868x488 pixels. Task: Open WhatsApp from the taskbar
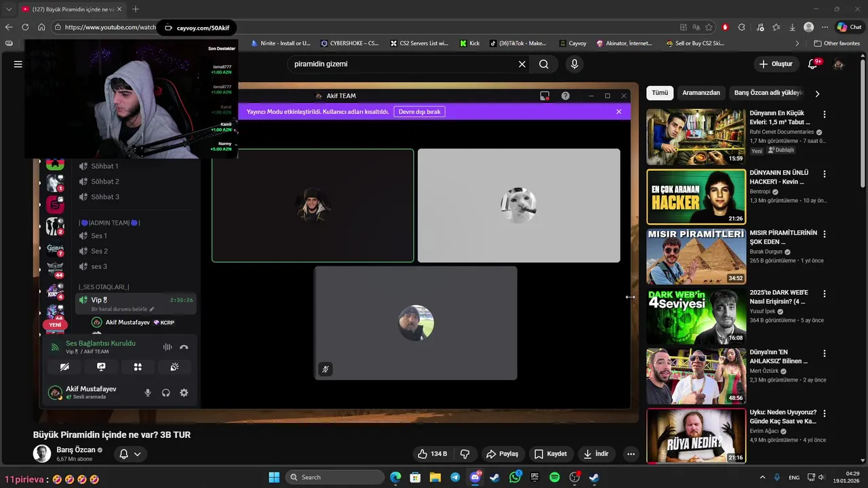coord(515,477)
